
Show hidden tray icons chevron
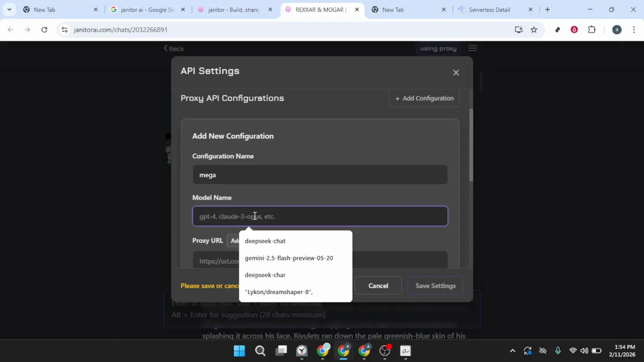[513, 351]
